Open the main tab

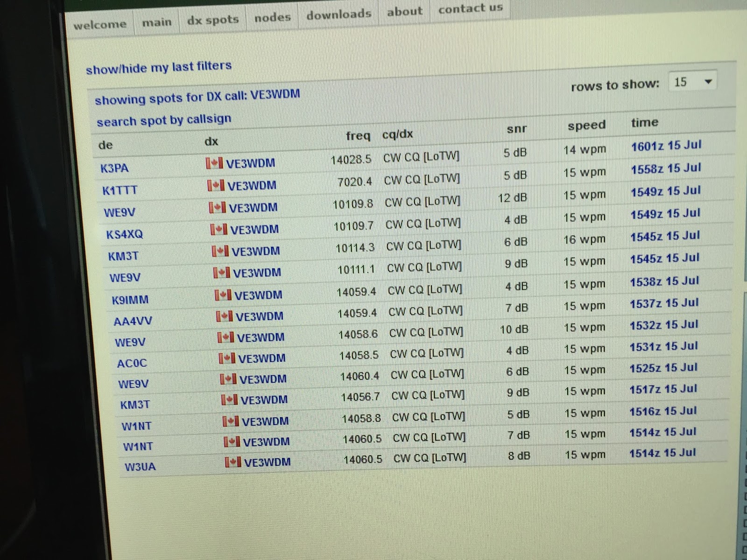click(x=157, y=22)
